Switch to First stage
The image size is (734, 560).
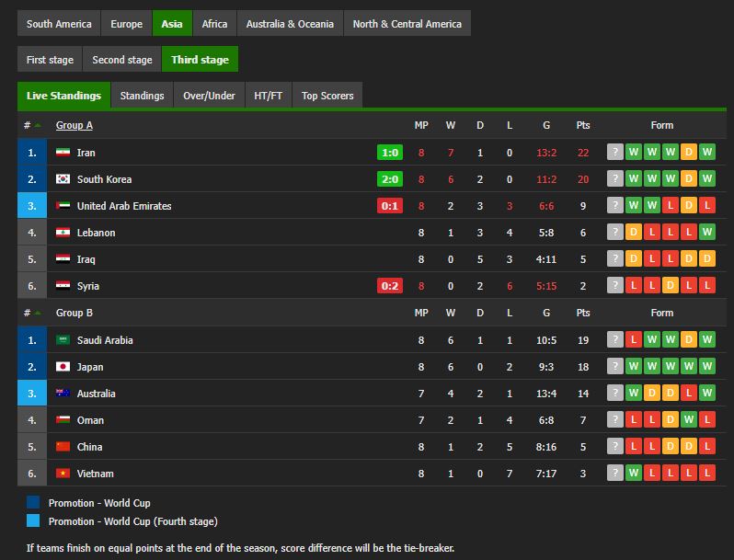click(50, 60)
